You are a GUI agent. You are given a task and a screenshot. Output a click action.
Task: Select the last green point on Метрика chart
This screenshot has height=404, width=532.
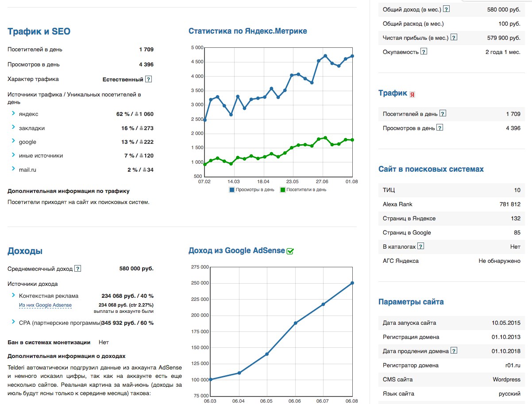tap(352, 140)
